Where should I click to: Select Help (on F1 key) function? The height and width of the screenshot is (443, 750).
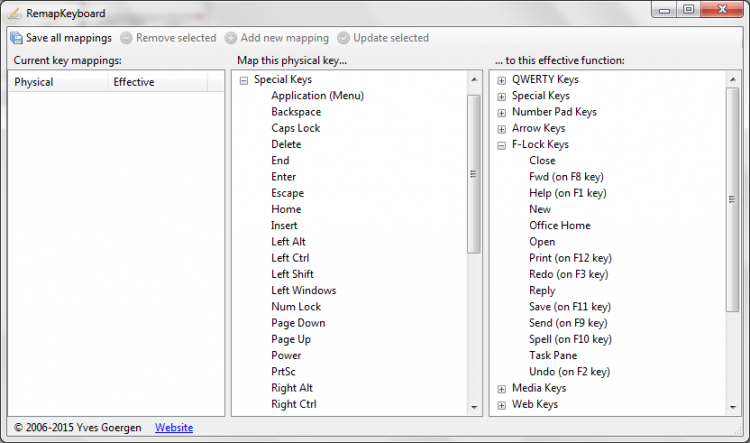(x=568, y=193)
